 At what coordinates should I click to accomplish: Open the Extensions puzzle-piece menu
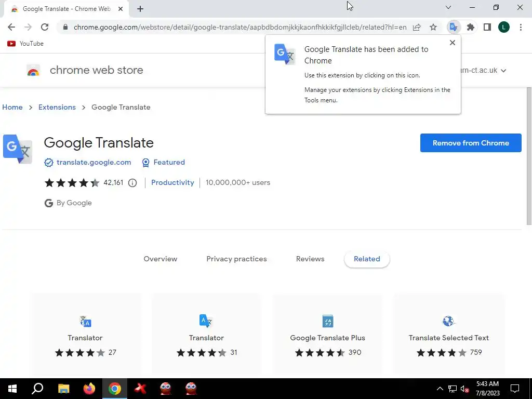(470, 27)
